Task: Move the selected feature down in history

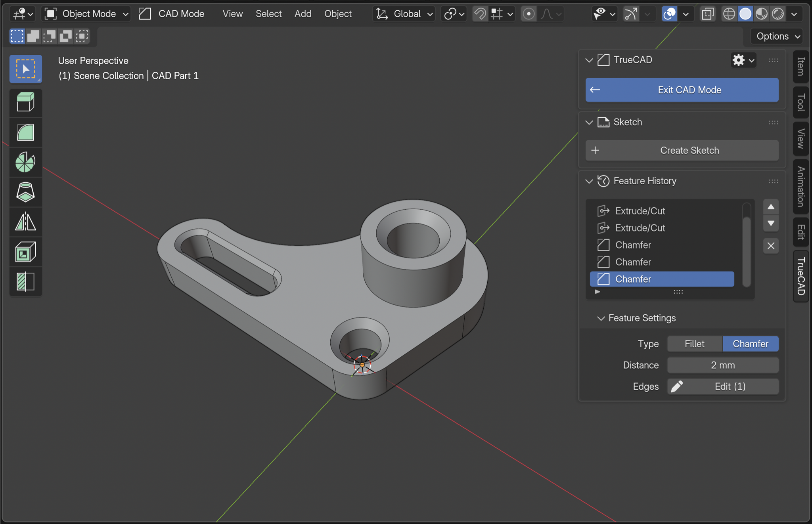Action: click(x=771, y=223)
